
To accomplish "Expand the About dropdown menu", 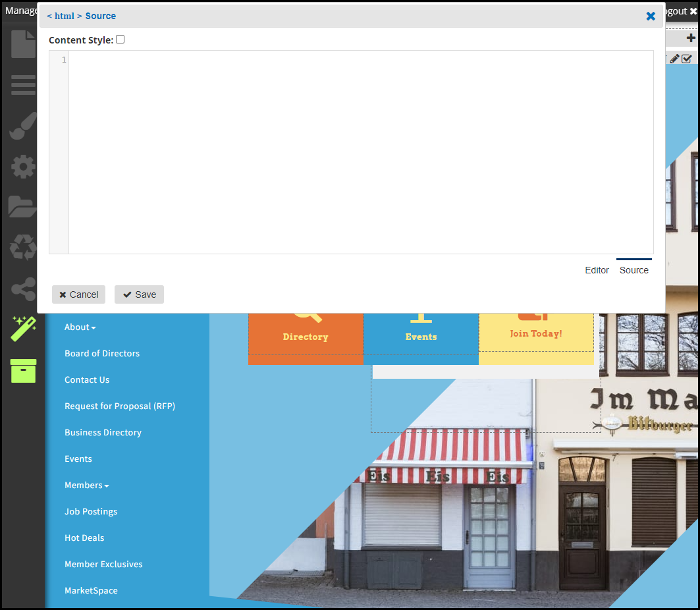I will [x=80, y=327].
